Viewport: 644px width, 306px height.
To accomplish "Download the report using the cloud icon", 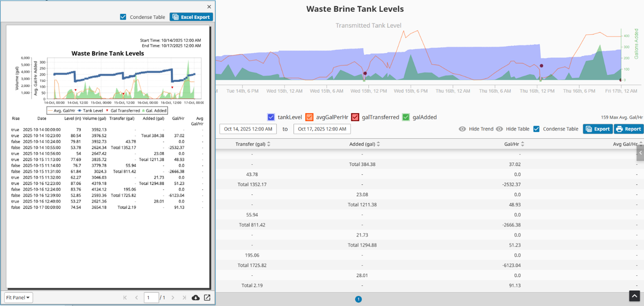I will (x=196, y=298).
